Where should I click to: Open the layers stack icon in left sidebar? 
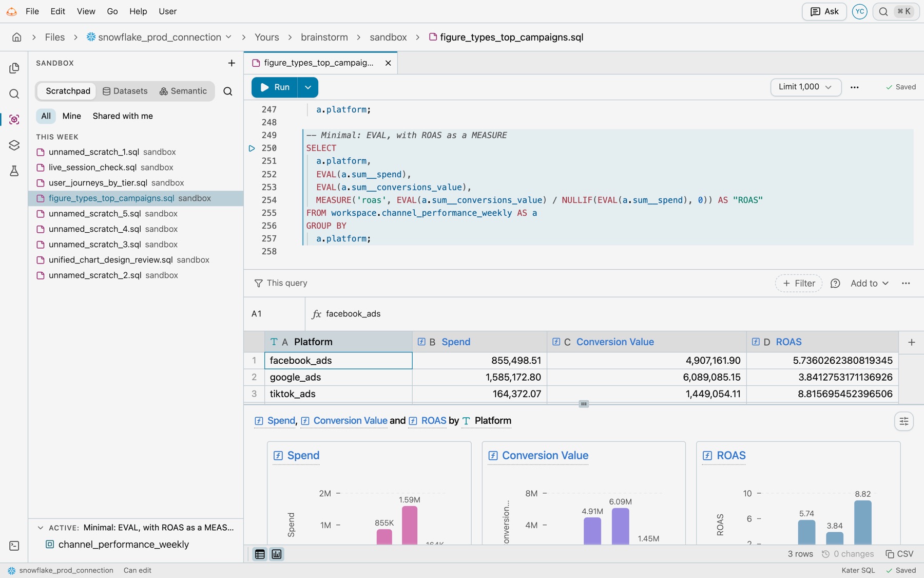pos(14,145)
